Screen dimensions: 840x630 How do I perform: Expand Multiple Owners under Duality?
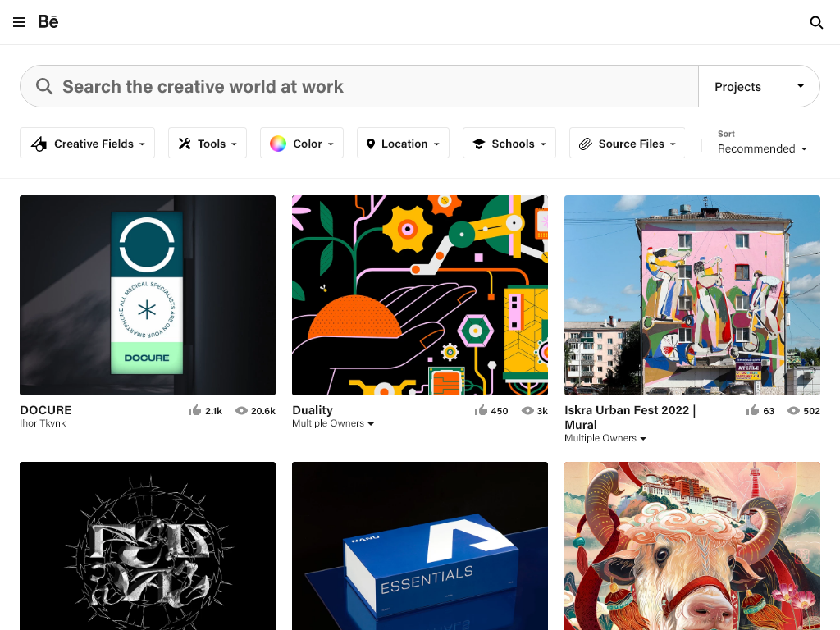[x=333, y=423]
